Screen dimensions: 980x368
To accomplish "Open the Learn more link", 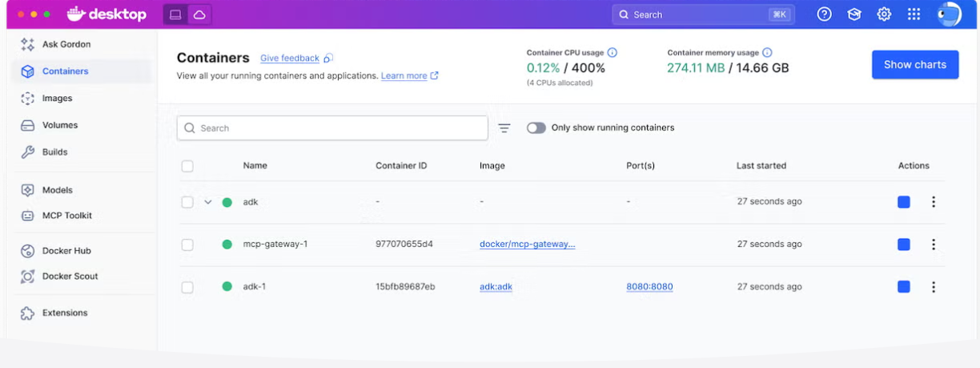I will click(404, 75).
